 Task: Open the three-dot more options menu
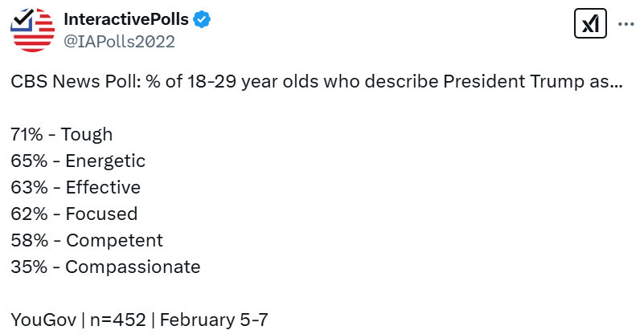(626, 24)
